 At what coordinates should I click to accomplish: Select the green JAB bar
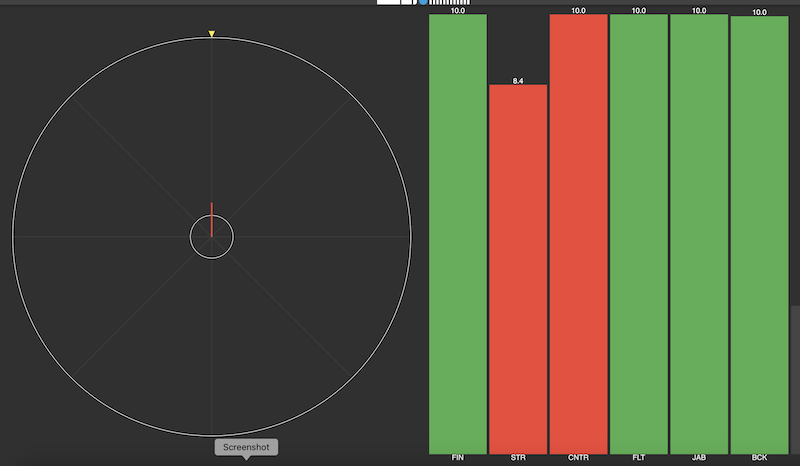(698, 234)
